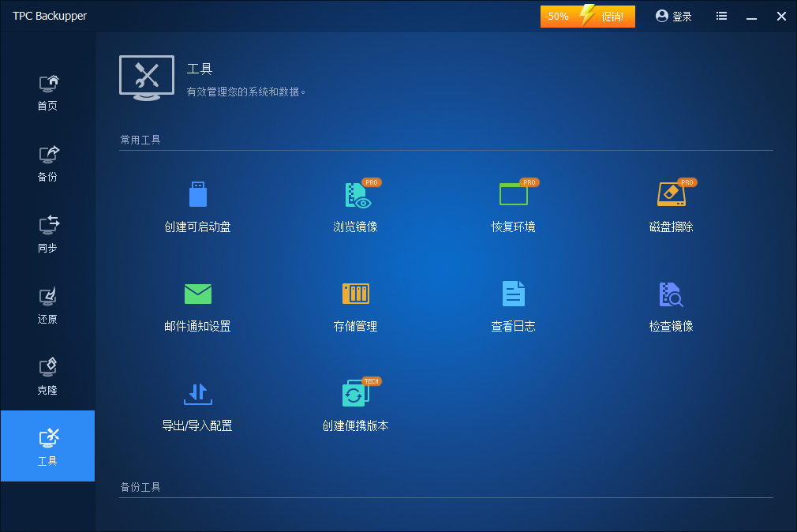The height and width of the screenshot is (532, 797).
Task: Launch 创建可启动盘 bootable media tool
Action: pos(198,207)
